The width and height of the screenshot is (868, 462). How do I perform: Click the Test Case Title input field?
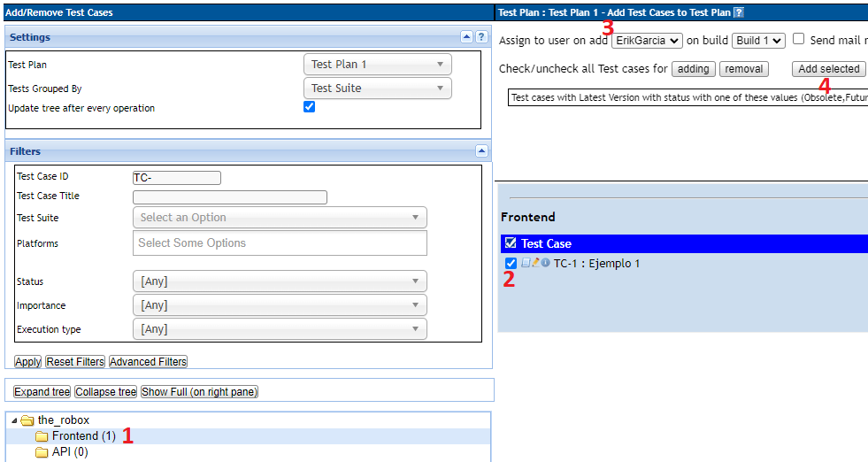click(229, 197)
